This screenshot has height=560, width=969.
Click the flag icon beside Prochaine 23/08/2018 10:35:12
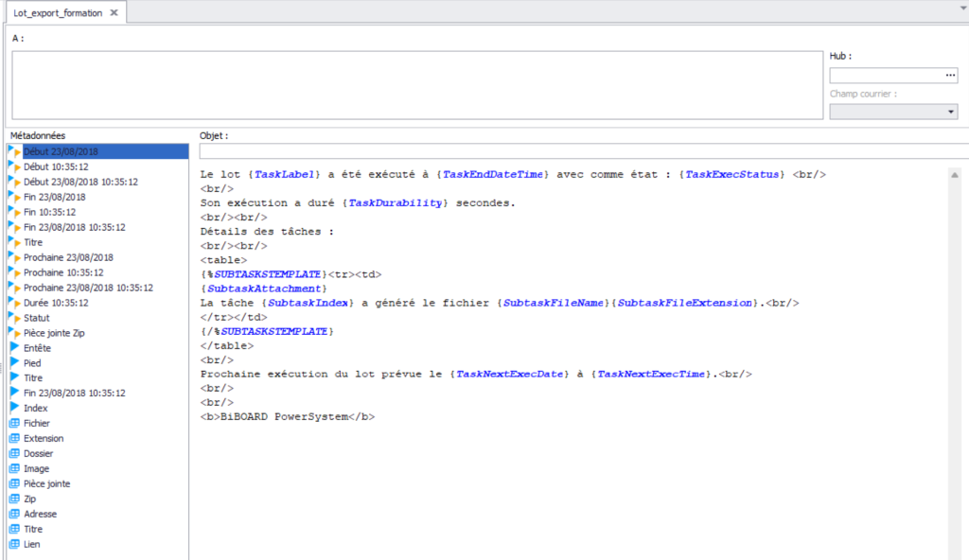point(14,288)
